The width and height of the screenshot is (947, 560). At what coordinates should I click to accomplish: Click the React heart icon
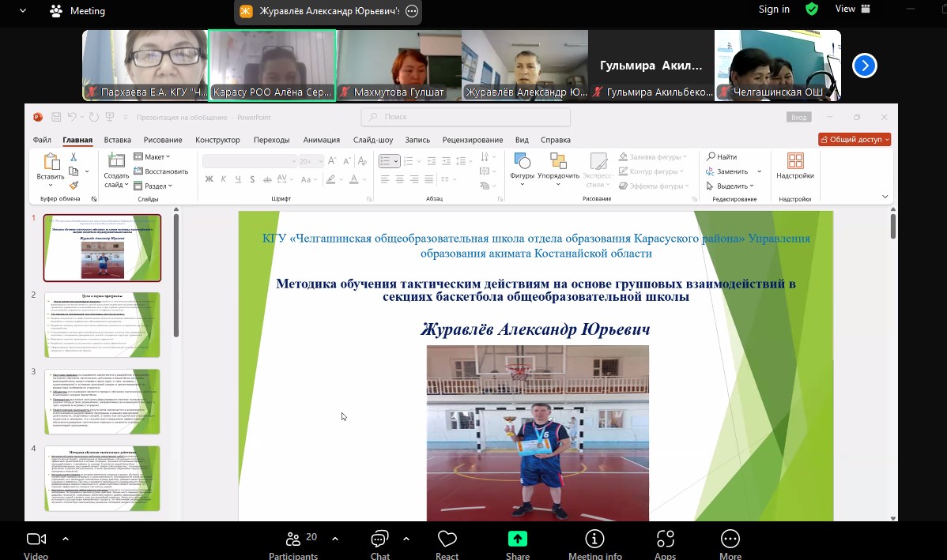pos(447,539)
